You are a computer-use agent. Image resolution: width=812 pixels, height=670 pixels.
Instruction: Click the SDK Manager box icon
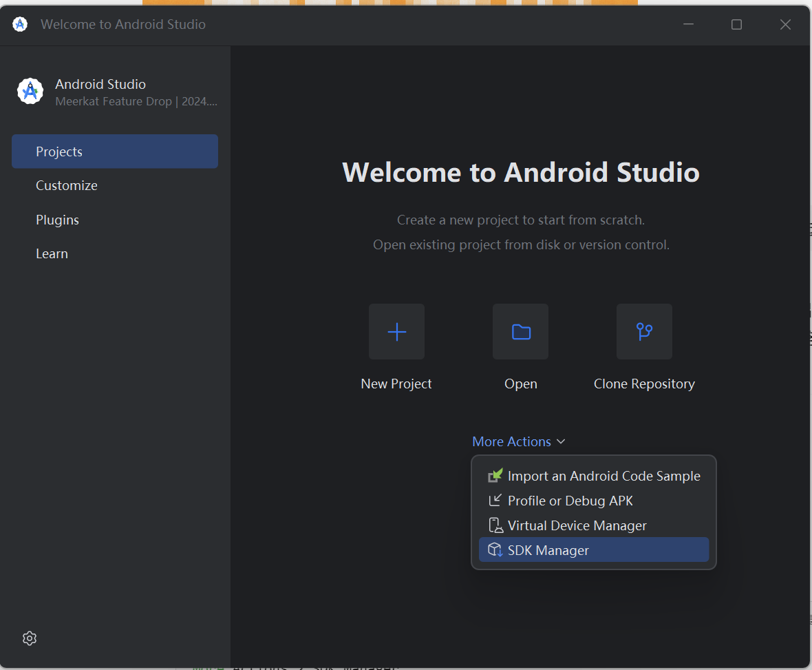point(495,549)
